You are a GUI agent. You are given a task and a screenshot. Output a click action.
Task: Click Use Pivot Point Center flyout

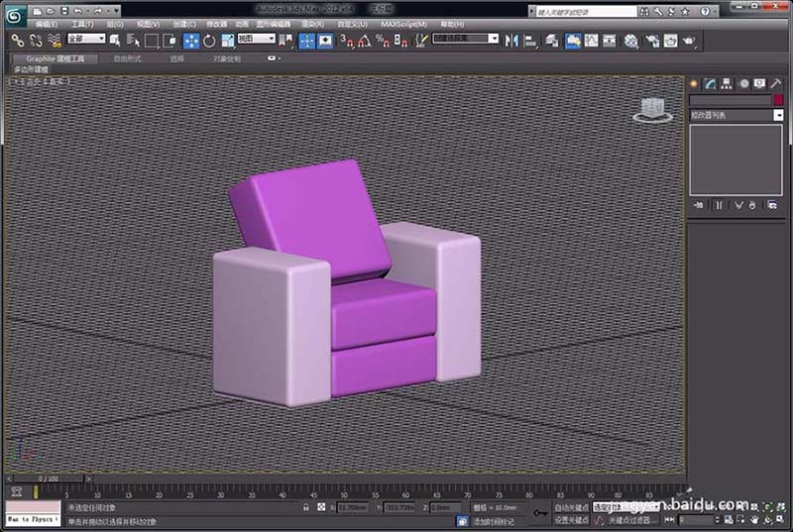point(285,41)
